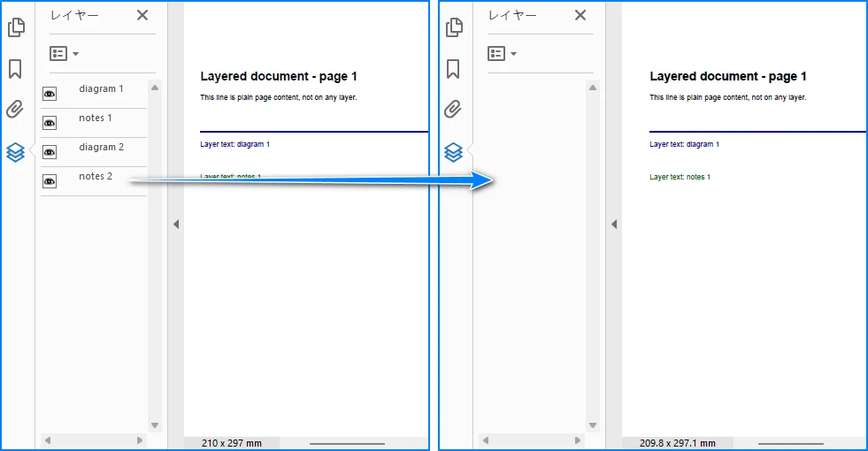Screen dimensions: 868x451
Task: Click scroll down arrow in right layers list
Action: pyautogui.click(x=593, y=425)
